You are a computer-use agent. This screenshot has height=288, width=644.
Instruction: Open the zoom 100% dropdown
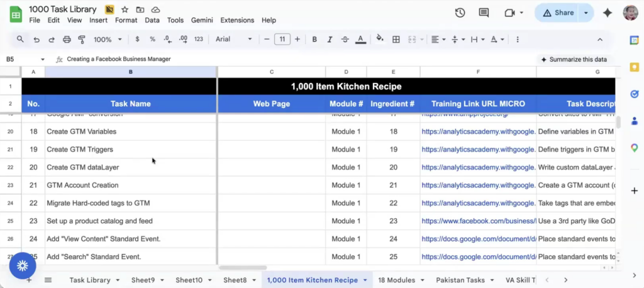pos(106,40)
